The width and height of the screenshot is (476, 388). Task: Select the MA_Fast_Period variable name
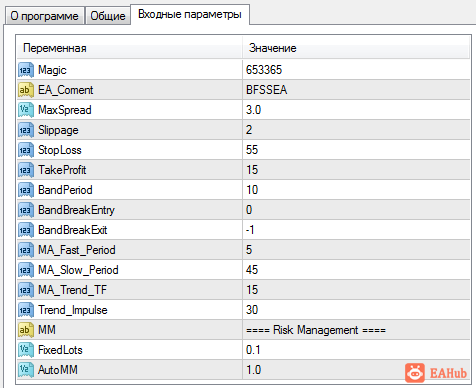pos(77,250)
